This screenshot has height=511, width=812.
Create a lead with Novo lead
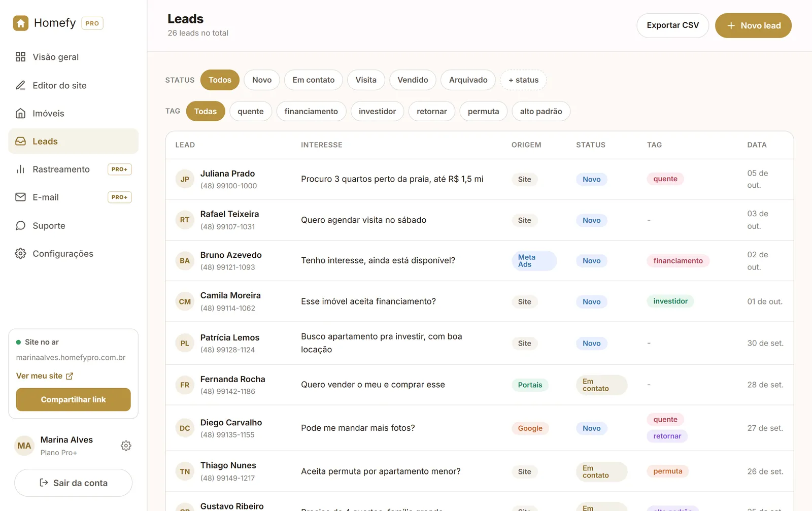[753, 25]
